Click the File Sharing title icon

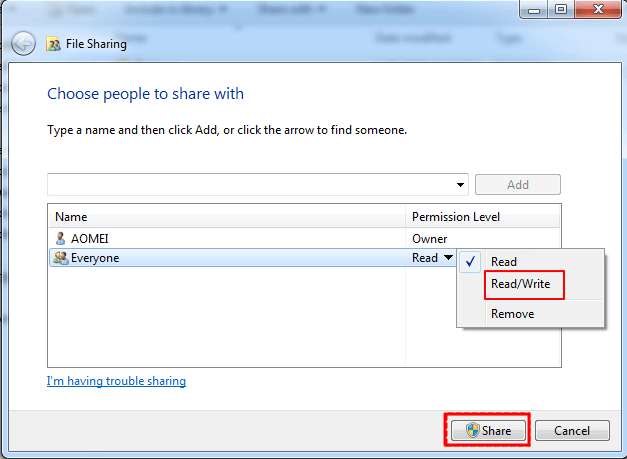click(53, 44)
